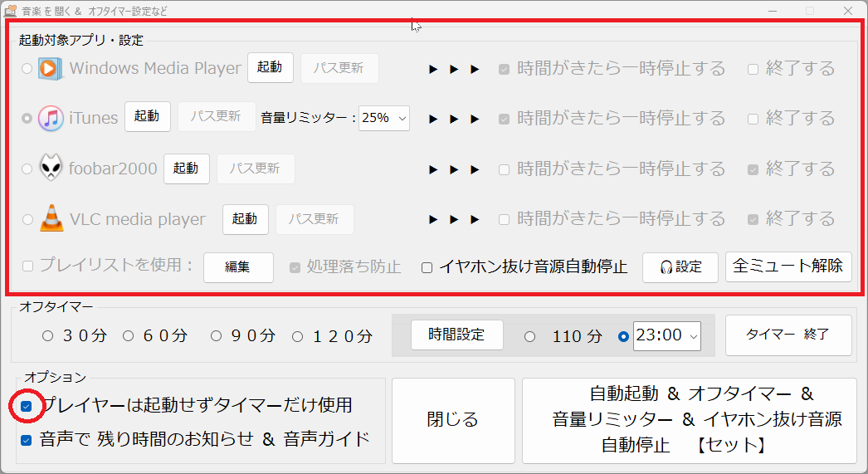
Task: Toggle 処理落ち防止 checkbox
Action: click(295, 268)
